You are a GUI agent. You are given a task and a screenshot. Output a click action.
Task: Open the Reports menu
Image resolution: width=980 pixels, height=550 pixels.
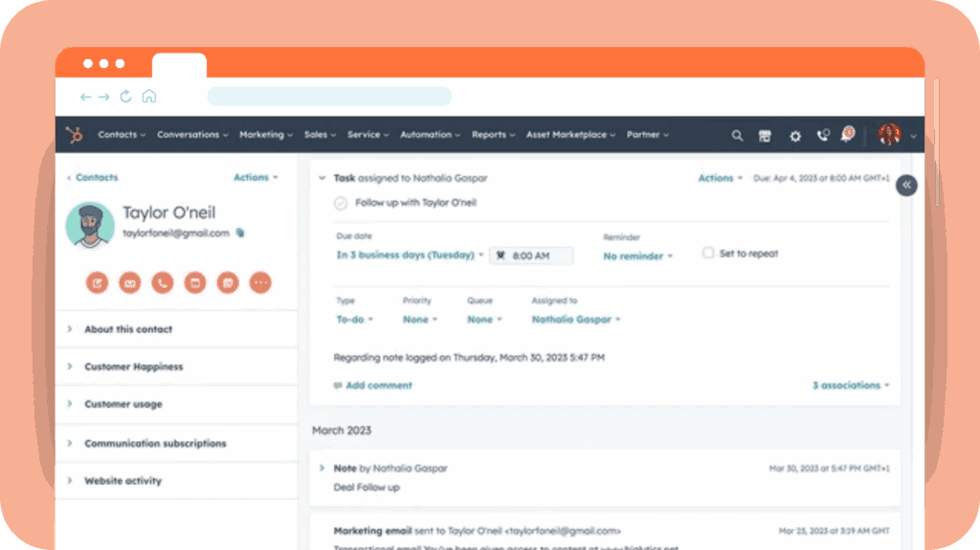click(493, 135)
